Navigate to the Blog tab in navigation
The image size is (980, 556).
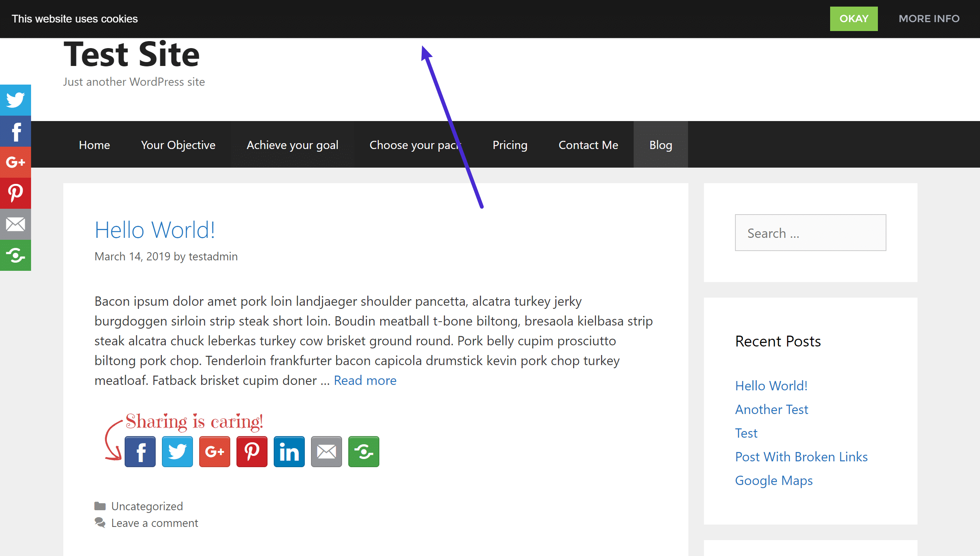pos(660,144)
